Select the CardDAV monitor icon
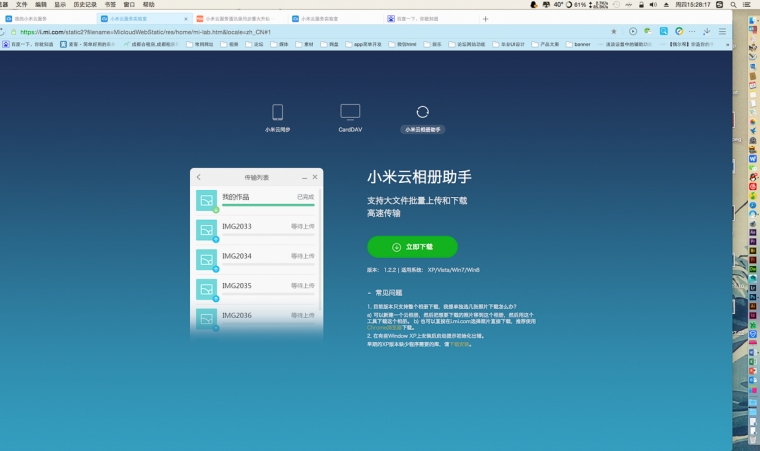This screenshot has height=451, width=760. (350, 112)
